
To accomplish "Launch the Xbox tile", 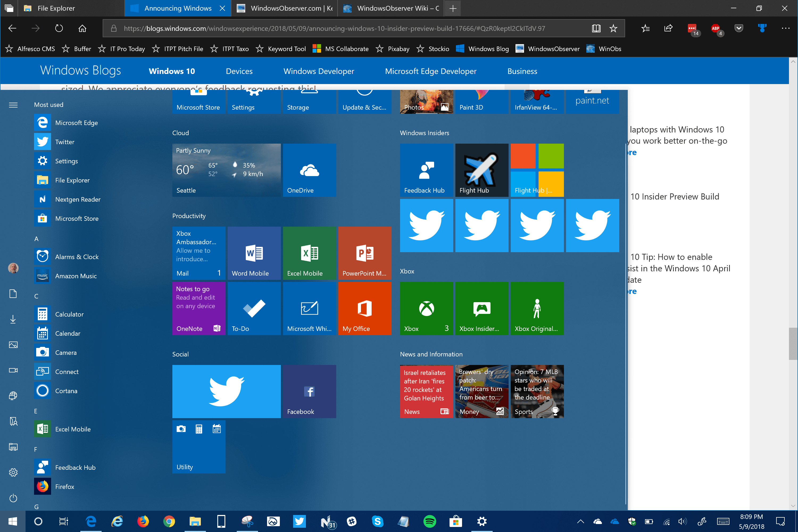I will [x=426, y=308].
